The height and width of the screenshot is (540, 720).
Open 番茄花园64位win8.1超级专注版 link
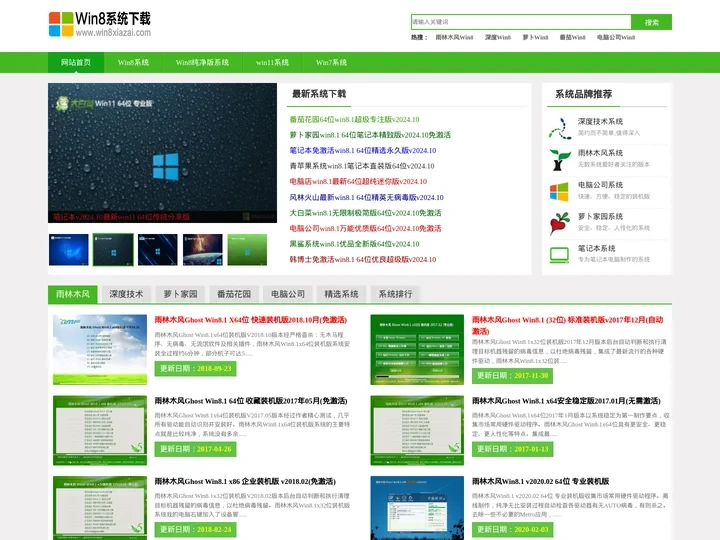(354, 119)
